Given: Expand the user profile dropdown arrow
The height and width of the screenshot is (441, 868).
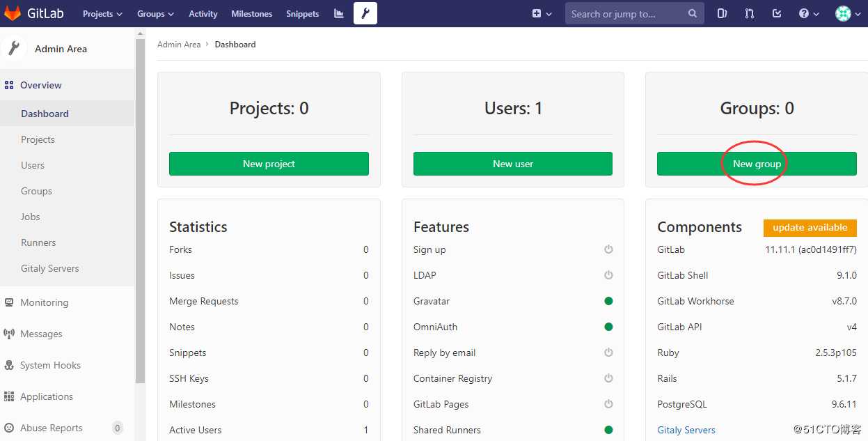Looking at the screenshot, I should click(x=858, y=14).
